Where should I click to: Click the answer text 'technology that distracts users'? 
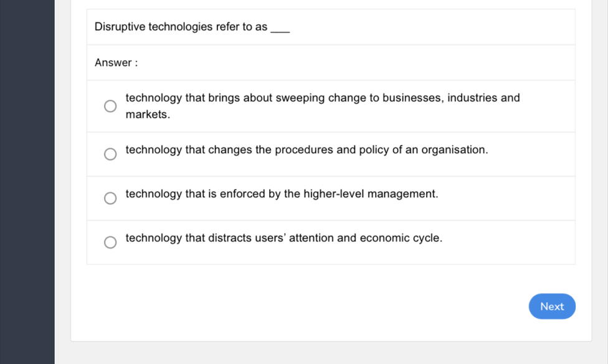(283, 238)
